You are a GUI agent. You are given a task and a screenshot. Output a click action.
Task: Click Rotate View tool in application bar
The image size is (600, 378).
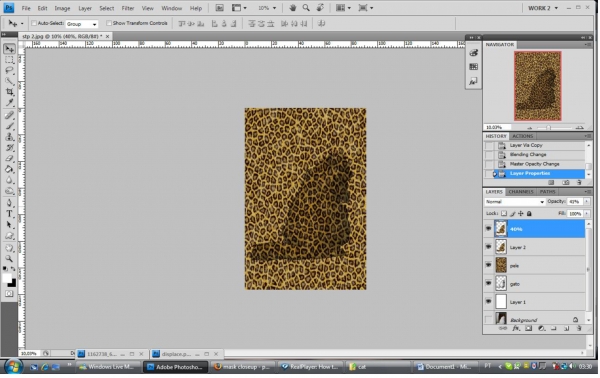coord(320,8)
